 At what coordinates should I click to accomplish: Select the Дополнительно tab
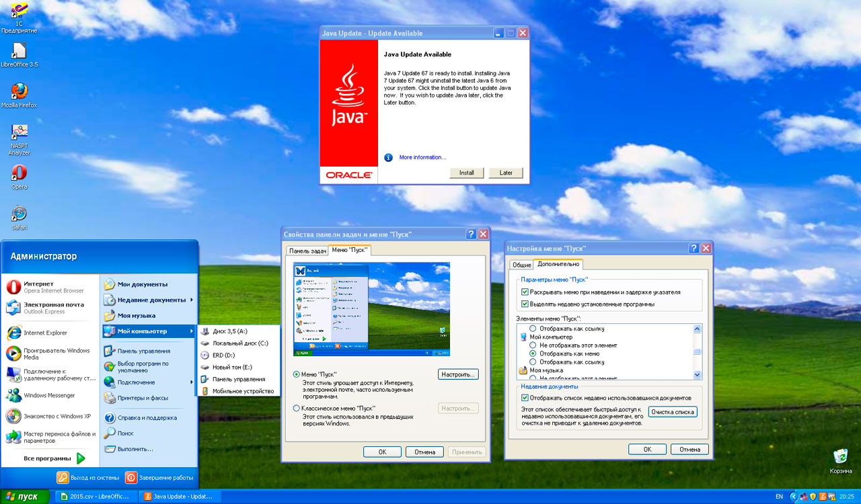(x=558, y=264)
